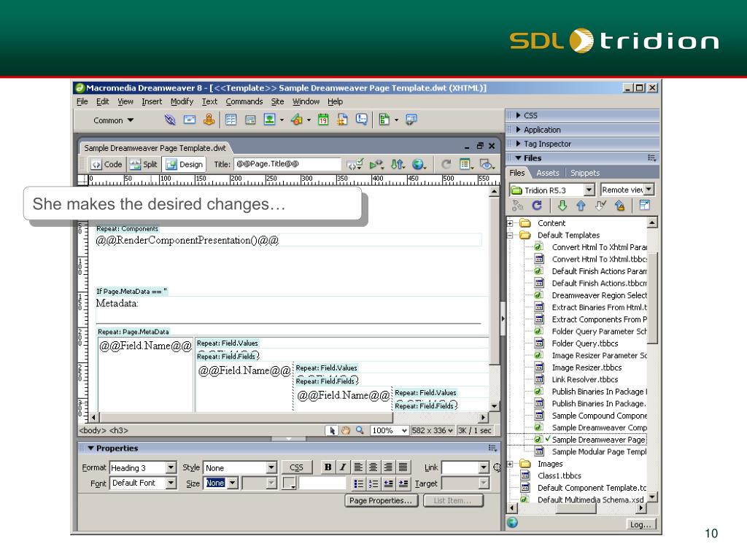Click the Link input field
The image size is (747, 560).
pyautogui.click(x=460, y=467)
